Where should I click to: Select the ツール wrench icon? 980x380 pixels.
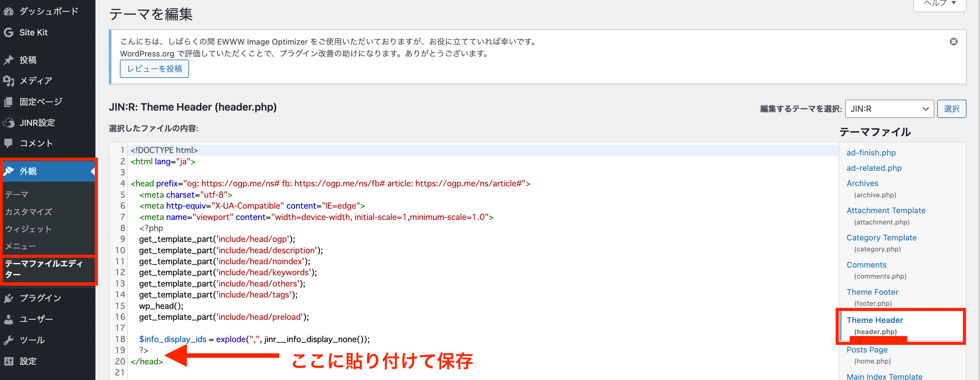point(8,340)
